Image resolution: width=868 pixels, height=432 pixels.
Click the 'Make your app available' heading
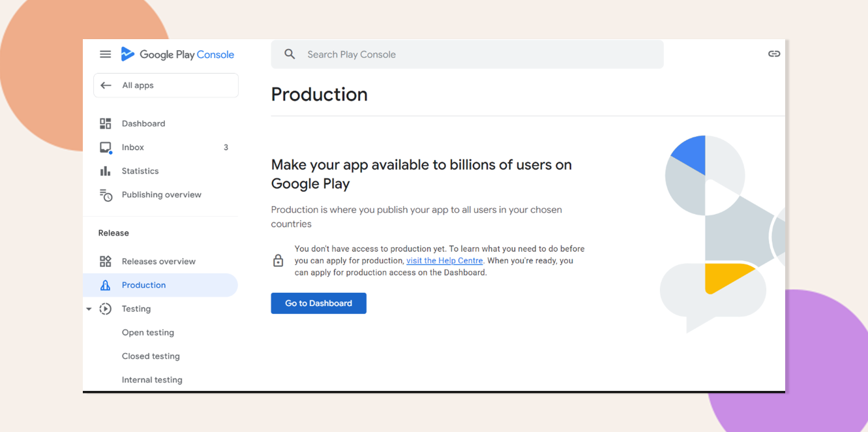pyautogui.click(x=421, y=174)
